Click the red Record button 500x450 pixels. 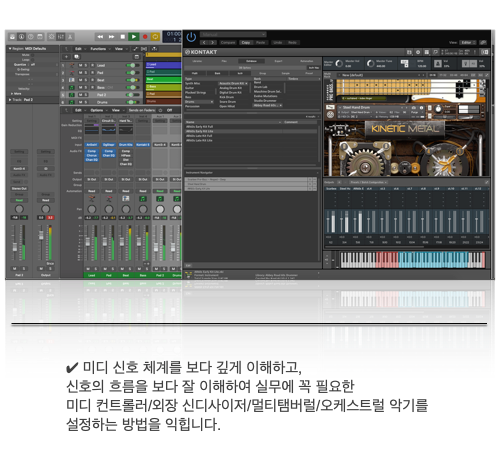(145, 37)
